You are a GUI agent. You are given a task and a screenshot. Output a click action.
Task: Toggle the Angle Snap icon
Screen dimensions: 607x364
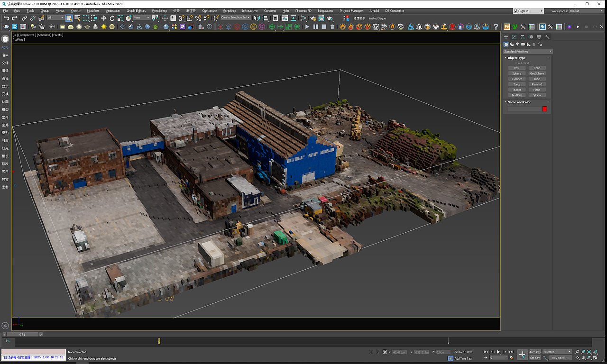pyautogui.click(x=190, y=18)
